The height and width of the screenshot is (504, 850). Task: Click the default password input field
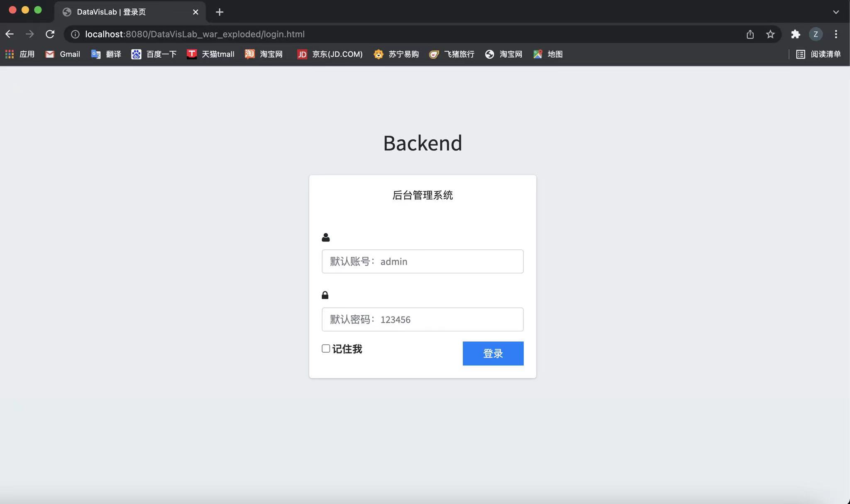point(422,319)
